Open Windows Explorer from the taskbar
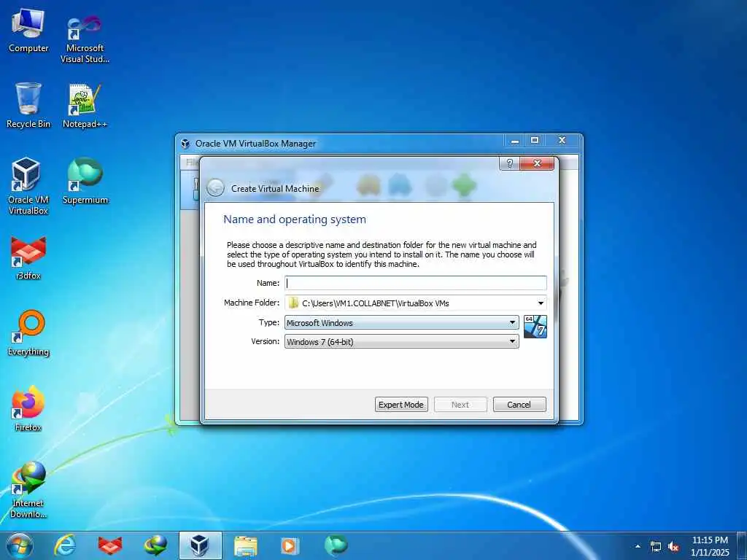The height and width of the screenshot is (560, 747). 245,545
